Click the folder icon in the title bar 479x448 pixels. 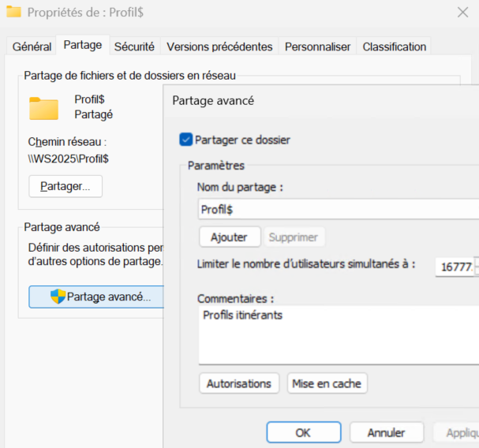(13, 13)
